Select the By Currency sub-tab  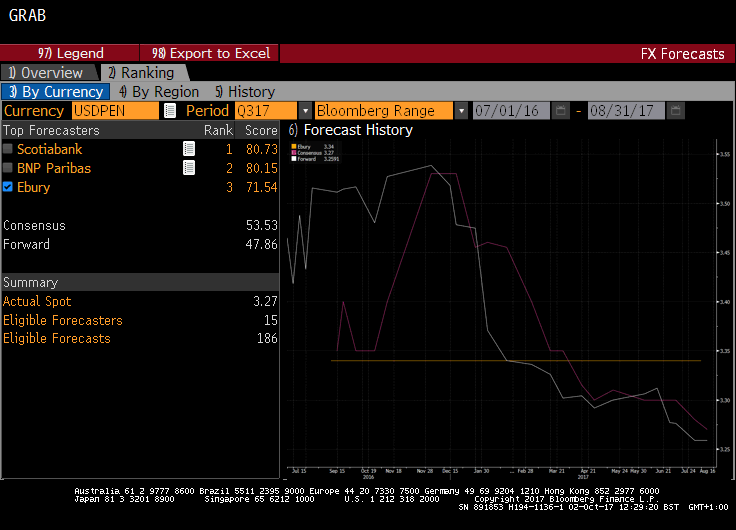click(55, 92)
